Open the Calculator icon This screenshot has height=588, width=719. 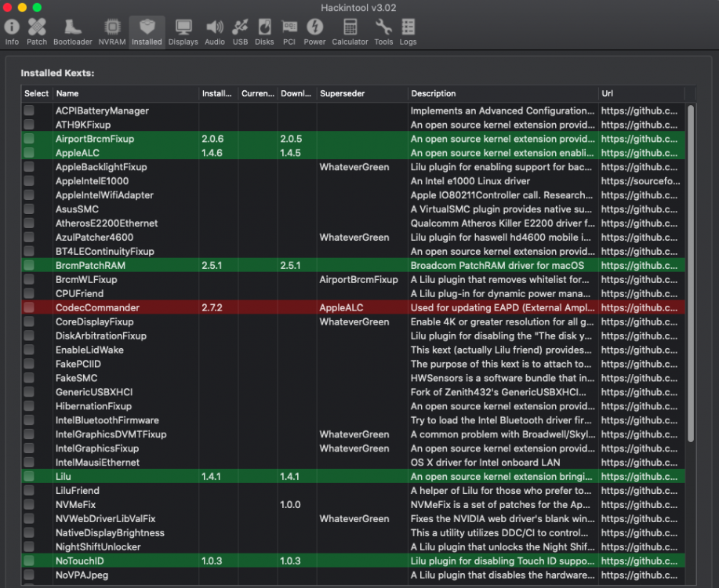(x=350, y=31)
